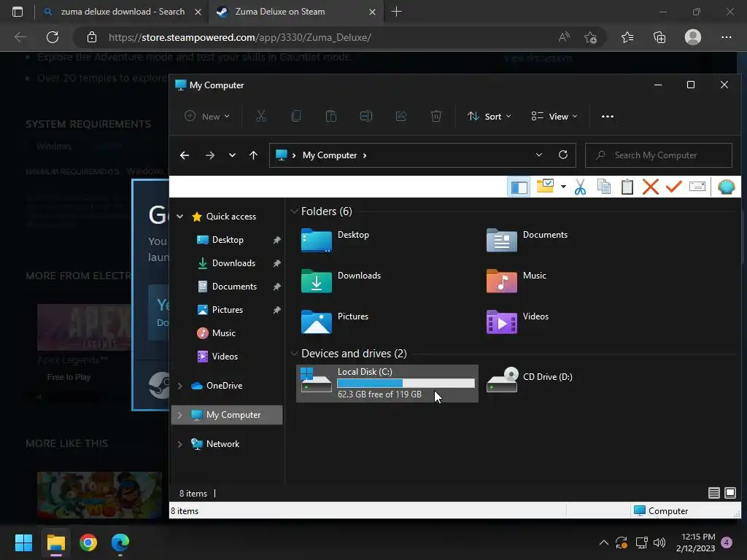Click the clipboard Paste icon in classic toolbar

627,187
